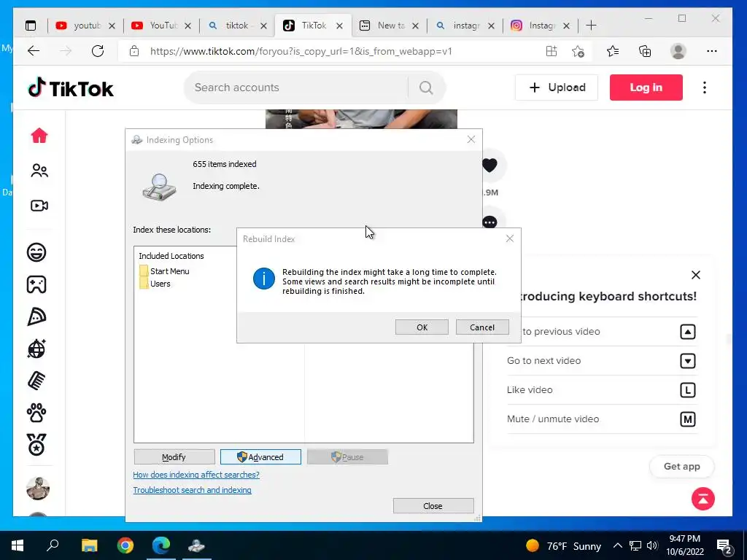Open browser apps grid icon in address bar
The image size is (747, 560).
[x=551, y=51]
